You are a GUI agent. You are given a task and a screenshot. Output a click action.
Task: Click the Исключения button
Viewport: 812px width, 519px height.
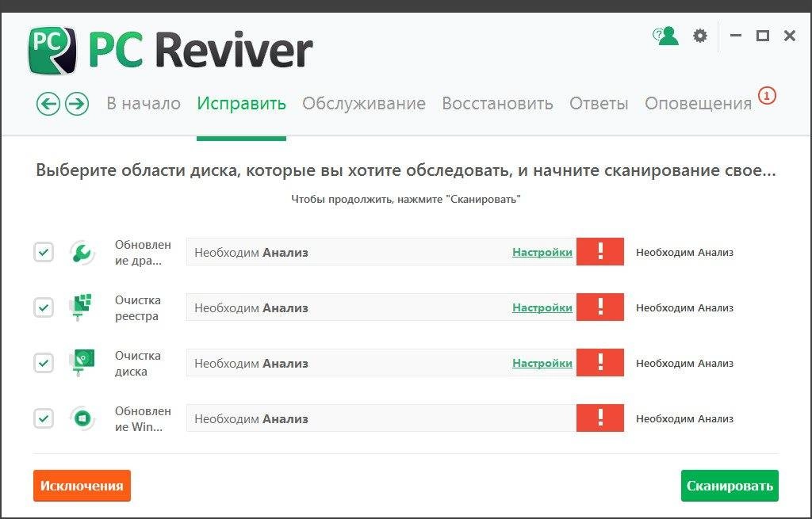(82, 486)
